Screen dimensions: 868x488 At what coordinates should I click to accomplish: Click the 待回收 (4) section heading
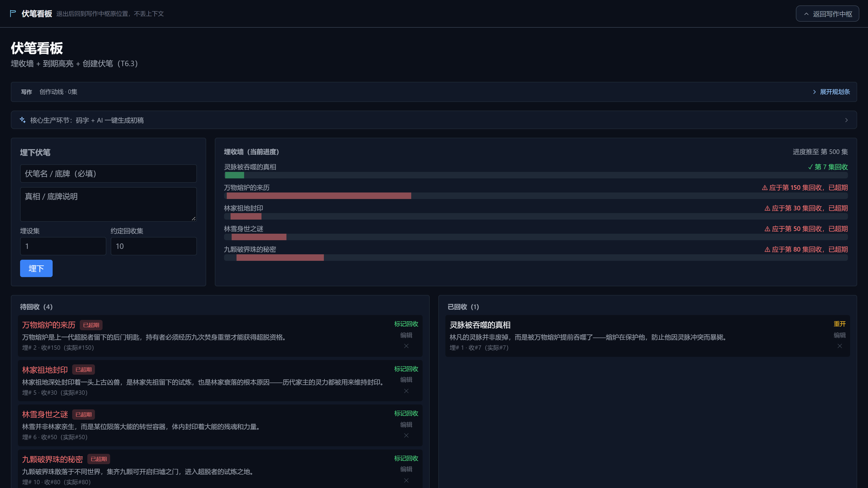(x=36, y=307)
